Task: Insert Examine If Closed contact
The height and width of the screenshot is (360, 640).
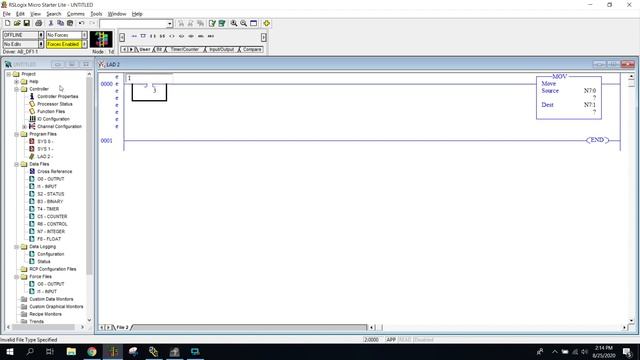Action: pyautogui.click(x=153, y=36)
